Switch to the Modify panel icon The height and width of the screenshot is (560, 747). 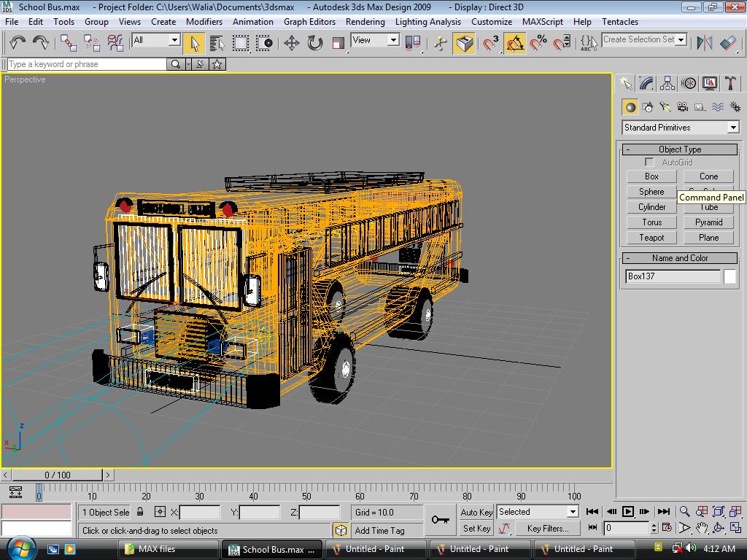[646, 83]
